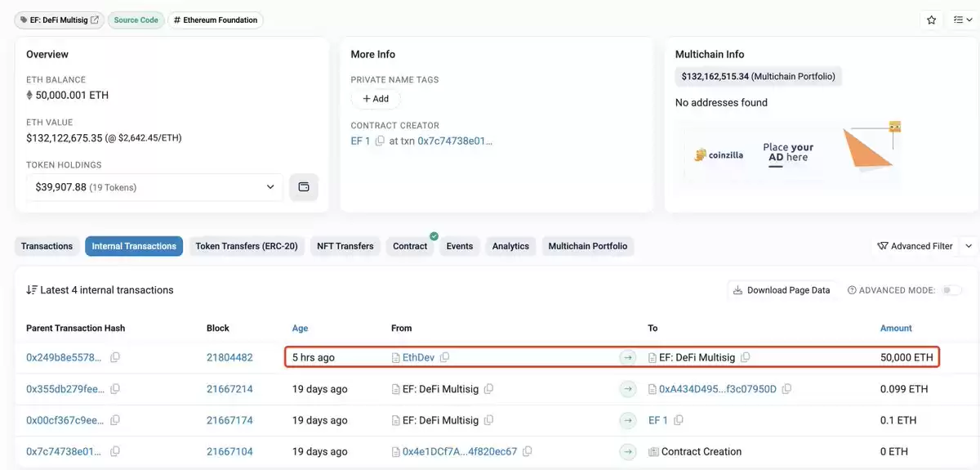Open transaction hash 0x355db279fee
Screen dimensions: 980x470
pos(65,389)
